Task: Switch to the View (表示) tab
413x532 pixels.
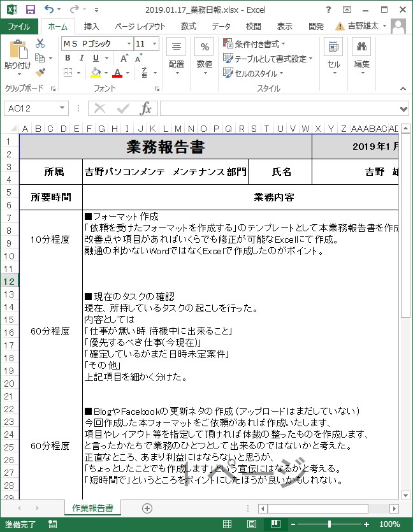Action: point(284,27)
